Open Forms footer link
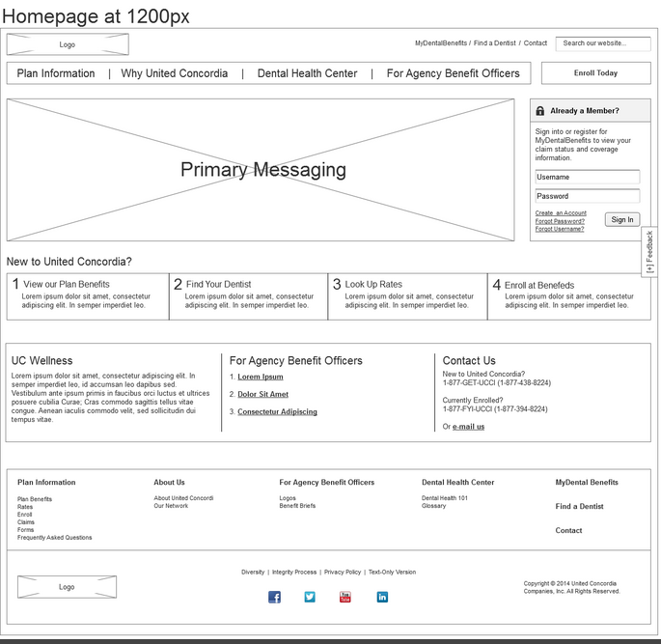The width and height of the screenshot is (661, 644). coord(25,530)
